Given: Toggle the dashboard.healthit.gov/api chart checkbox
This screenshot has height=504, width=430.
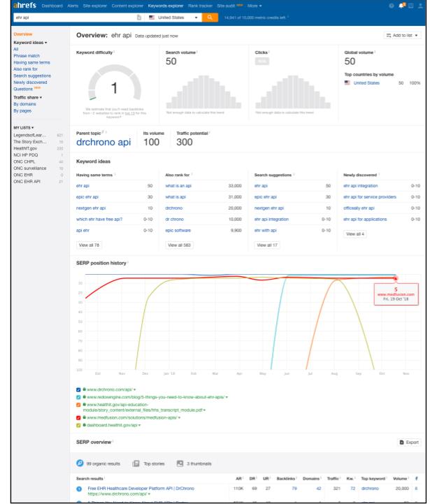Looking at the screenshot, I should tap(78, 425).
